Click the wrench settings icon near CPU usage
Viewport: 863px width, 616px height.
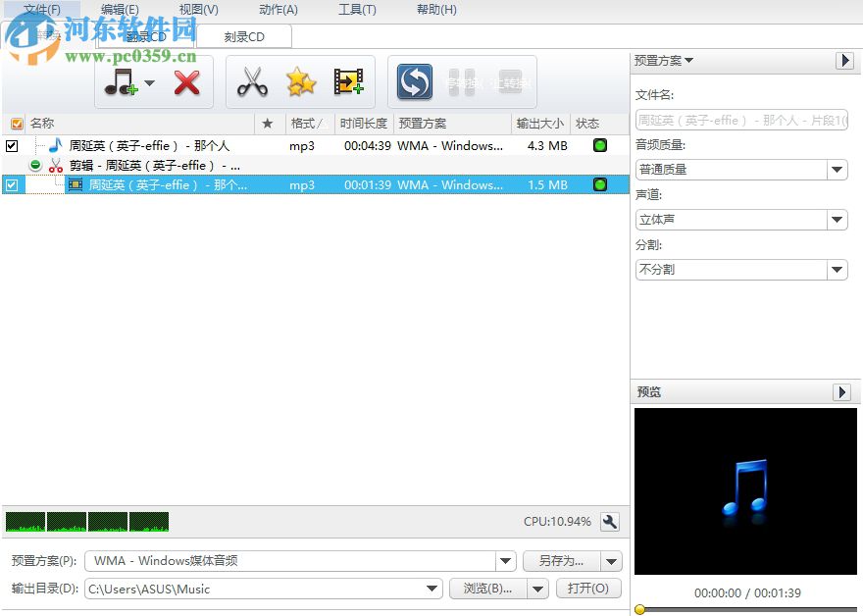pyautogui.click(x=610, y=523)
